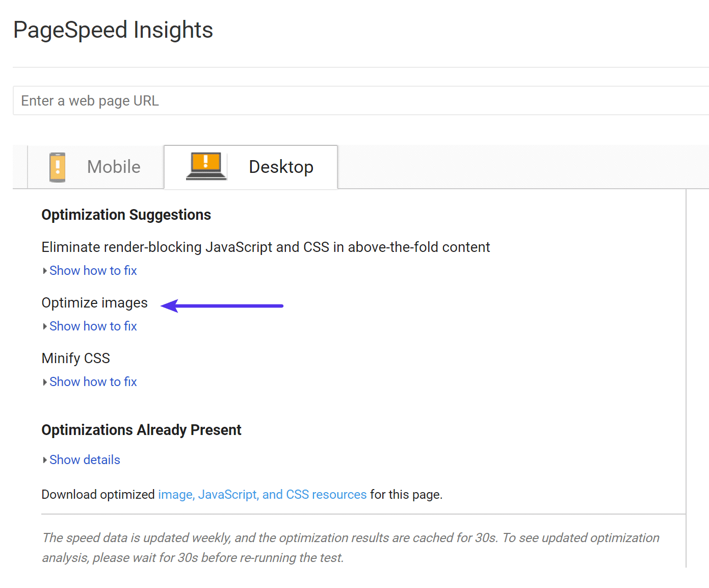The height and width of the screenshot is (588, 709).
Task: Open "Show how to fix" for render-blocking JavaScript
Action: tap(93, 271)
